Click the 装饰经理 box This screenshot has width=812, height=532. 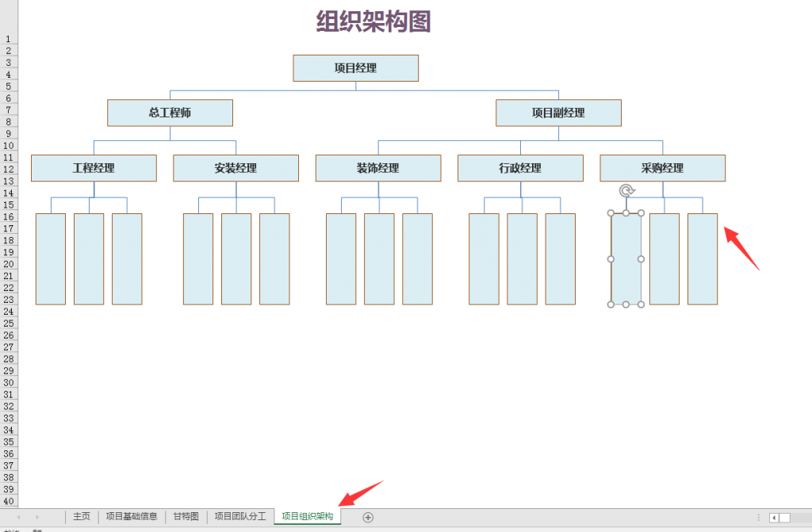[378, 168]
